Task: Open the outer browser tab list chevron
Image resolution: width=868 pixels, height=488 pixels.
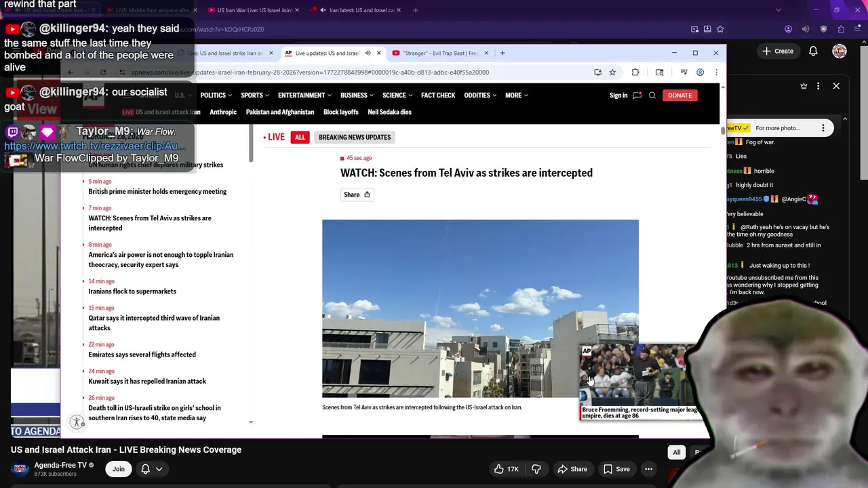Action: (x=778, y=10)
